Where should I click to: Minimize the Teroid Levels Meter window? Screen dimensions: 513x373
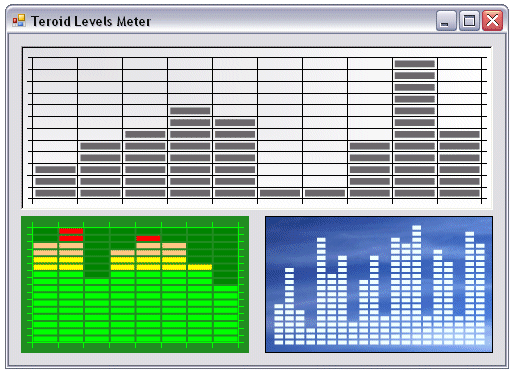(446, 21)
